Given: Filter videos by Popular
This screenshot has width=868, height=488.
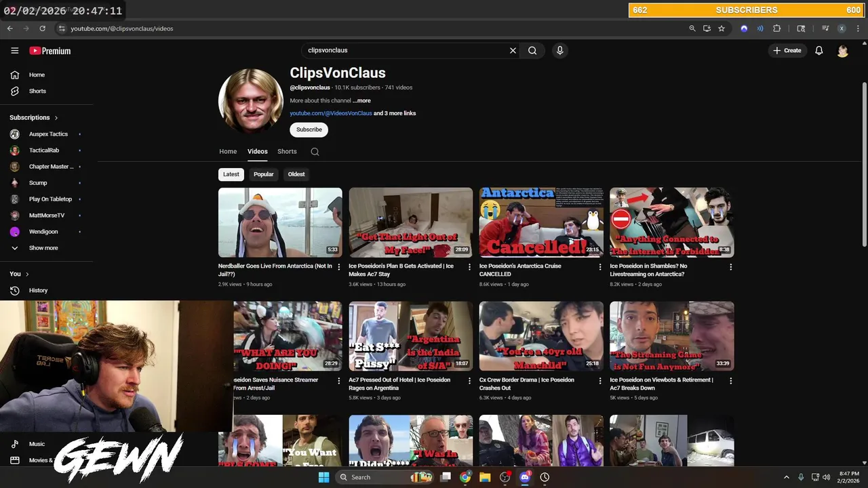Looking at the screenshot, I should (264, 174).
